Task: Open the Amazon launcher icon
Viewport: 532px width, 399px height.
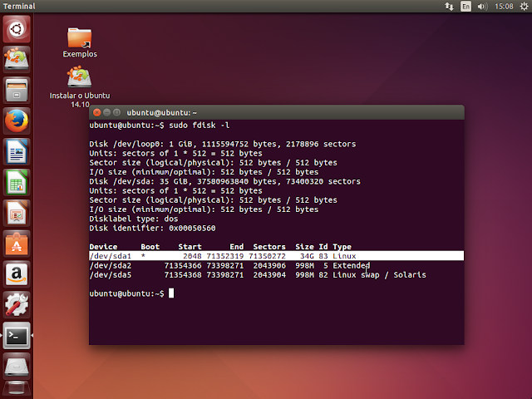Action: tap(17, 274)
